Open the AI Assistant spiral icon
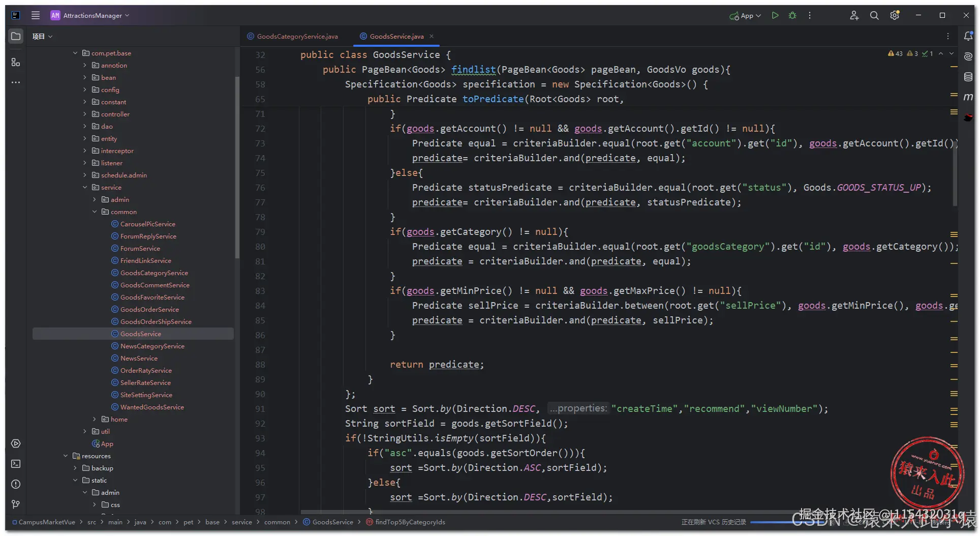Image resolution: width=980 pixels, height=536 pixels. (968, 56)
